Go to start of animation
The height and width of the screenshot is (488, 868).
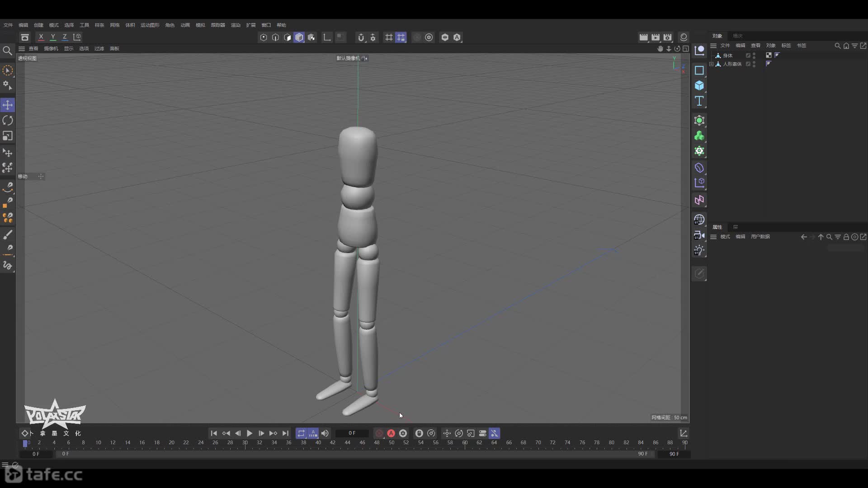click(x=214, y=433)
